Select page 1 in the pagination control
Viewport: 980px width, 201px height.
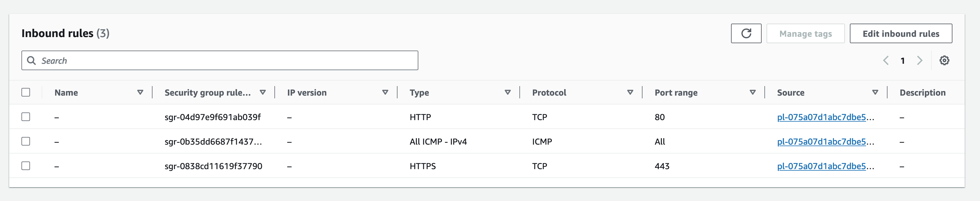903,60
